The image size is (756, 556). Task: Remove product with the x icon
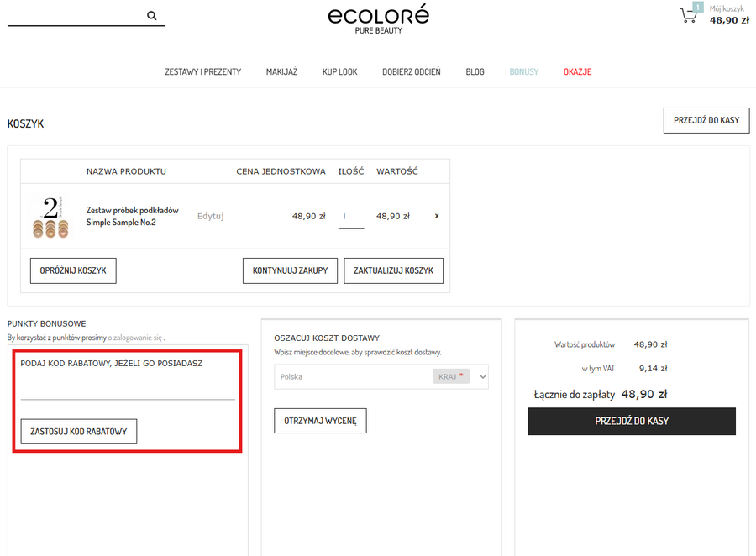click(437, 216)
